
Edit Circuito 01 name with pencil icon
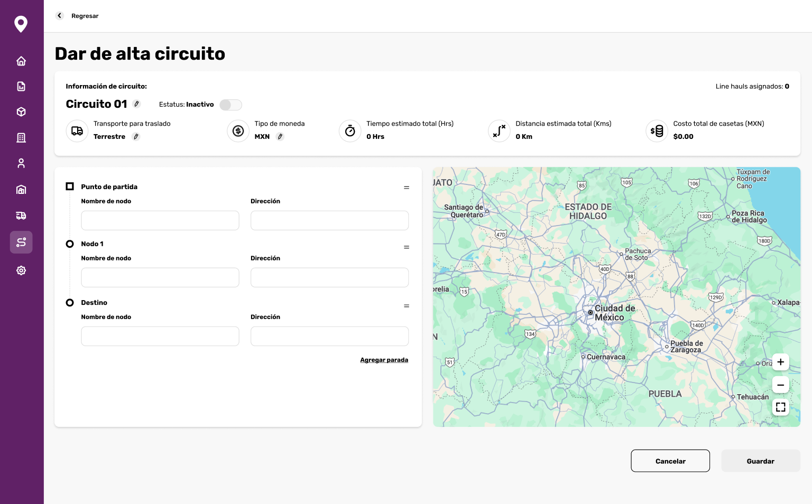[136, 104]
